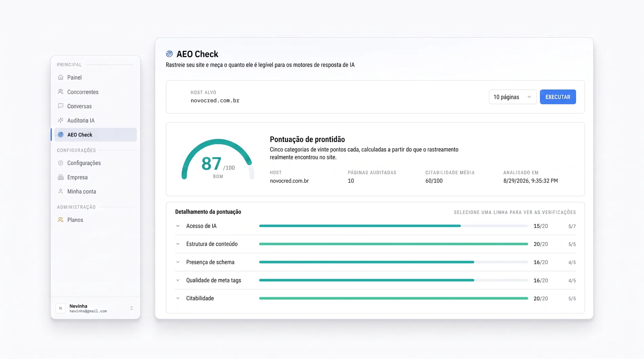Open Empresa settings
644x359 pixels.
coord(96,177)
